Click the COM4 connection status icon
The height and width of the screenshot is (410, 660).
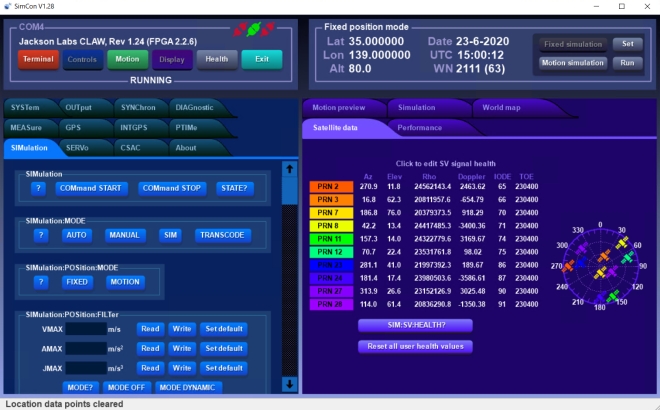coord(254,29)
